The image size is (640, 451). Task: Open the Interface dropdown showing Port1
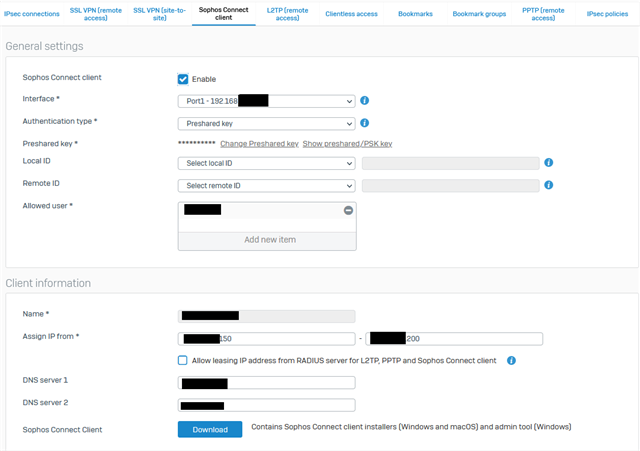point(267,101)
